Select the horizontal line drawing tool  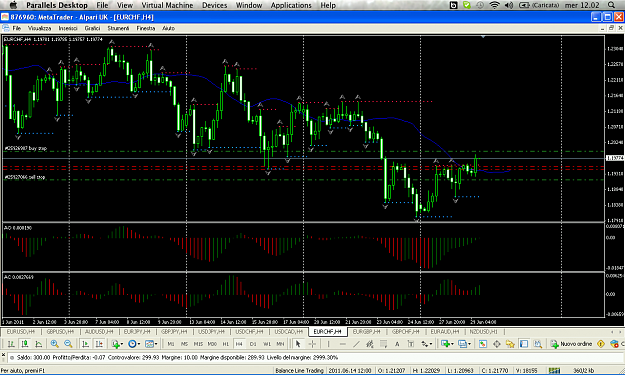342,344
